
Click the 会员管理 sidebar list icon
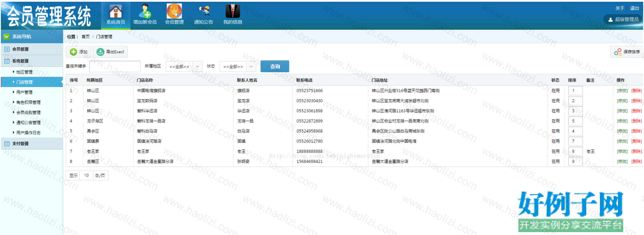tap(7, 49)
